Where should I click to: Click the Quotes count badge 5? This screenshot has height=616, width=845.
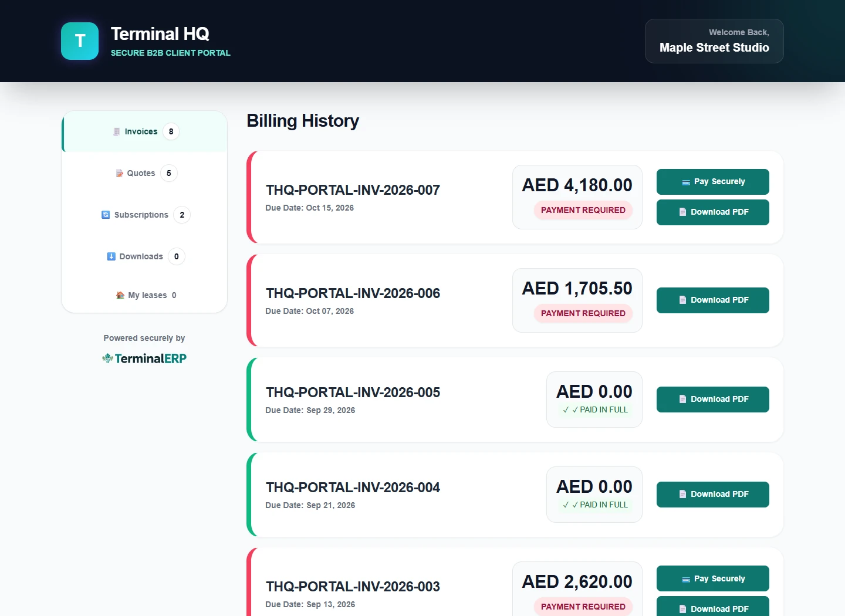pos(169,173)
